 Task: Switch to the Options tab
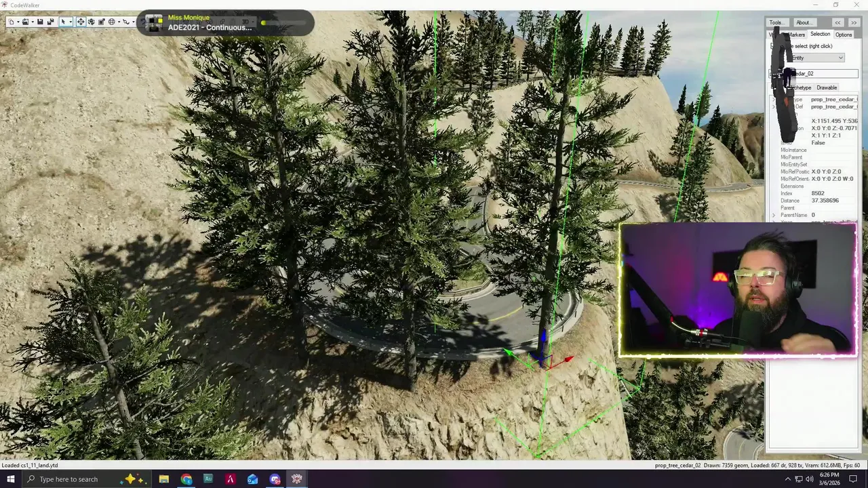tap(844, 35)
